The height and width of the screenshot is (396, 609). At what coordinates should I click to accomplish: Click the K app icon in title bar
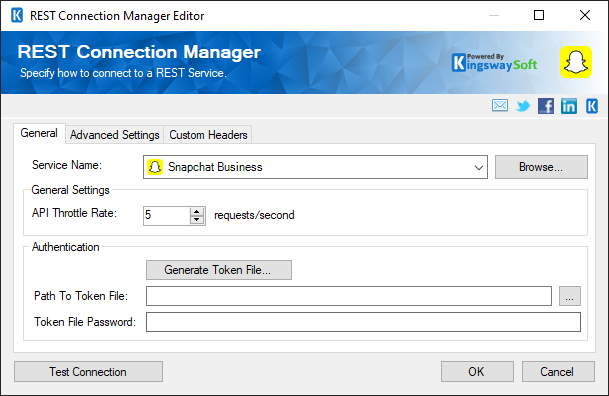[17, 16]
